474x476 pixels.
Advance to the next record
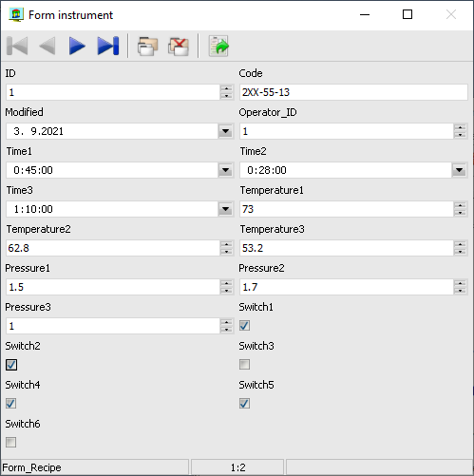(x=77, y=47)
